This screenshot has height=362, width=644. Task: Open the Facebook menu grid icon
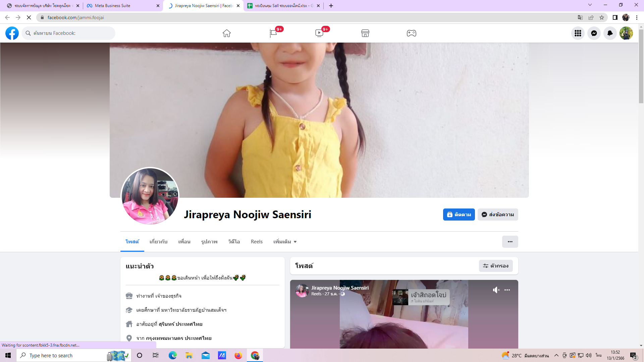578,33
